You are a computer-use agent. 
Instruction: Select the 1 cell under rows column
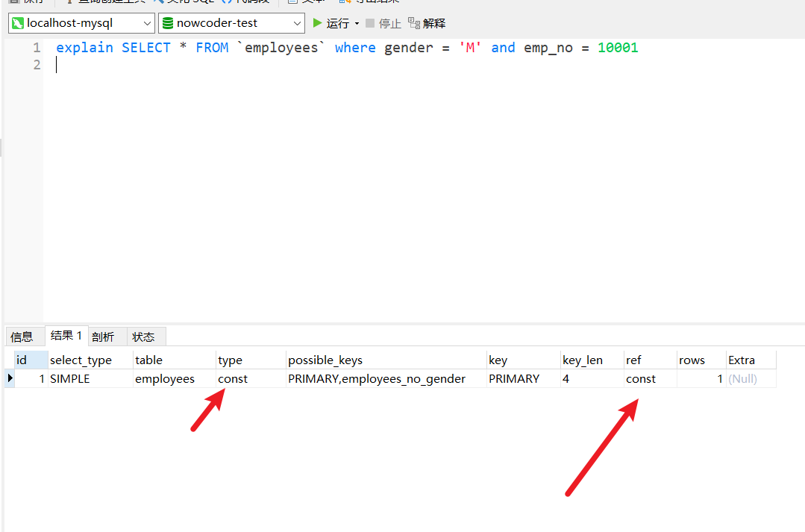tap(701, 379)
